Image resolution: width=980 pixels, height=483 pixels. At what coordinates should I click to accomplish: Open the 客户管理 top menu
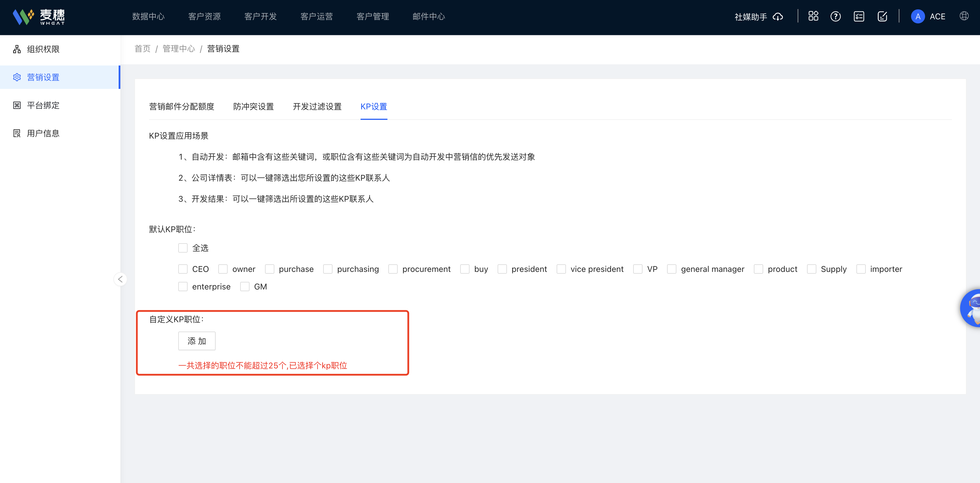coord(373,17)
